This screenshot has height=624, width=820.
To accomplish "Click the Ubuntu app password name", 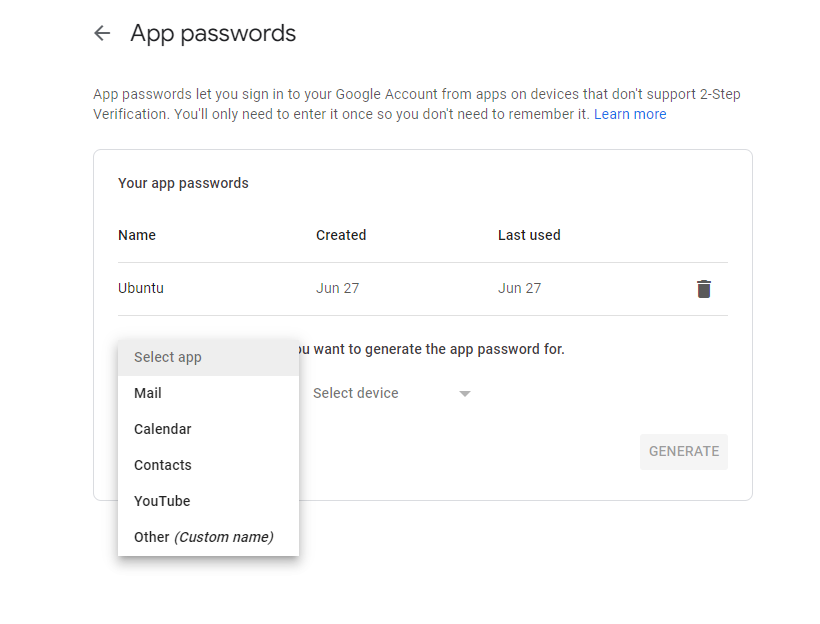I will 141,288.
